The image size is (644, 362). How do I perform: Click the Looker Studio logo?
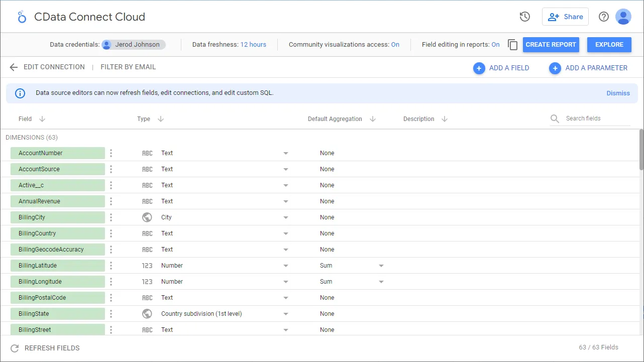[22, 17]
